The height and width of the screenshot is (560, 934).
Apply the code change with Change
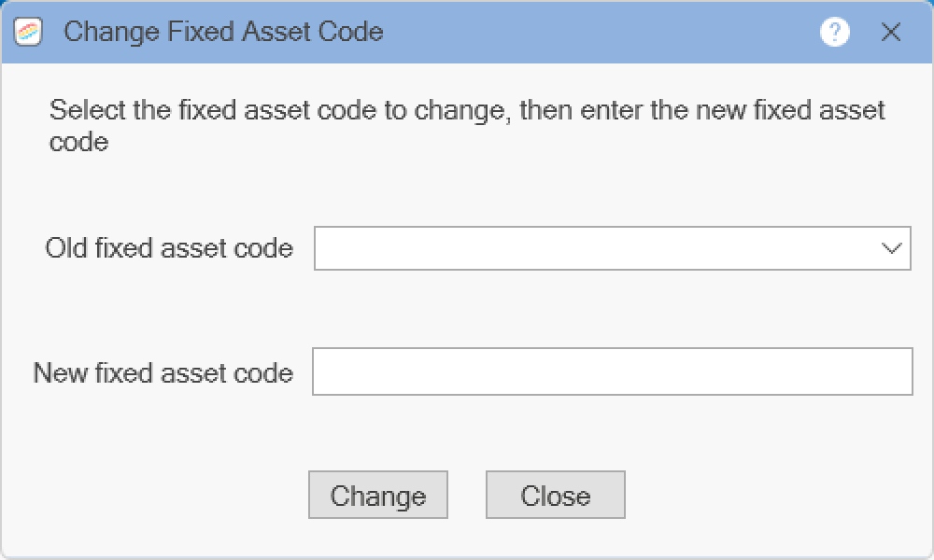378,496
